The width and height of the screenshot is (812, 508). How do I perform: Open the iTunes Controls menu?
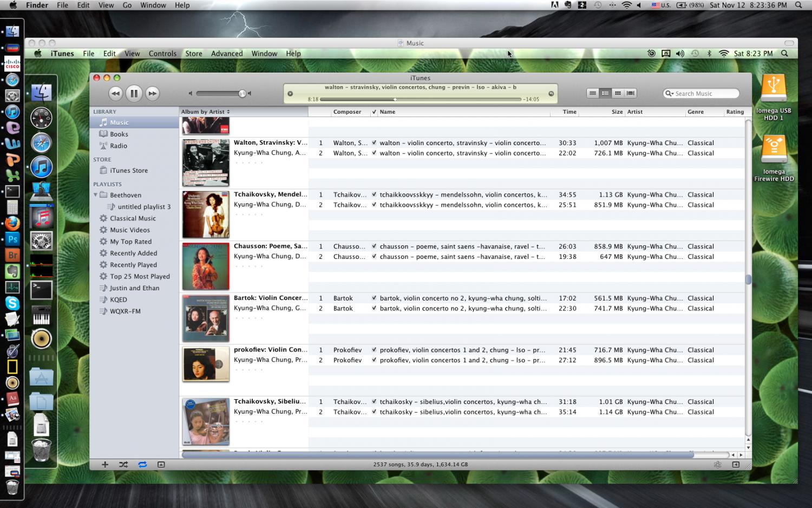coord(162,54)
